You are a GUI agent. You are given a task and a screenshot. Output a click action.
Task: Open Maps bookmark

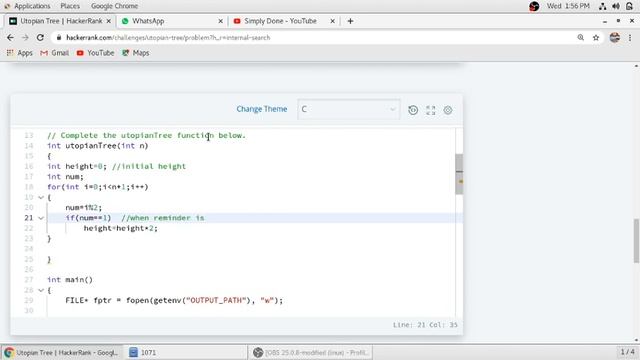click(x=136, y=53)
